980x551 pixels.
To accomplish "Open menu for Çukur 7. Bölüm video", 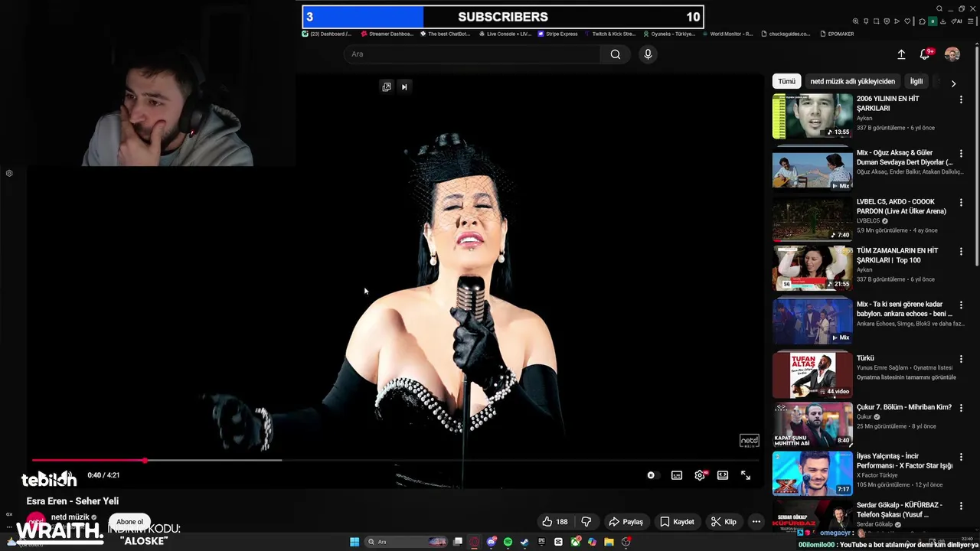I will [x=961, y=408].
